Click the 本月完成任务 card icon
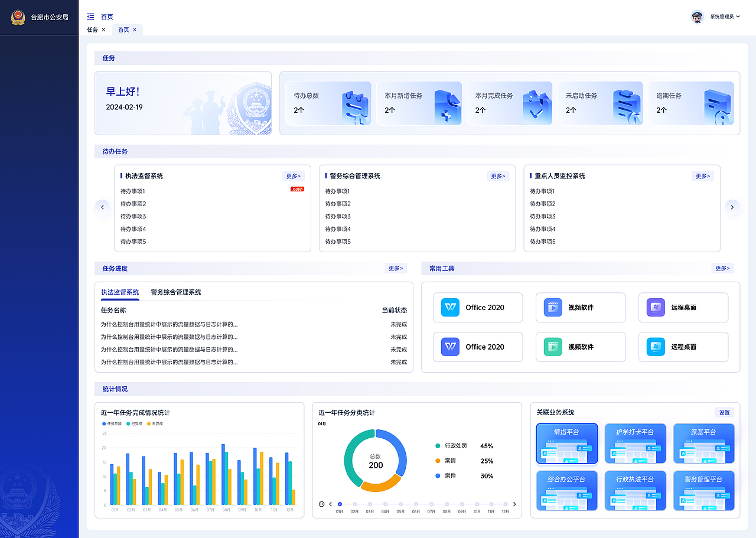The width and height of the screenshot is (756, 538). click(537, 107)
